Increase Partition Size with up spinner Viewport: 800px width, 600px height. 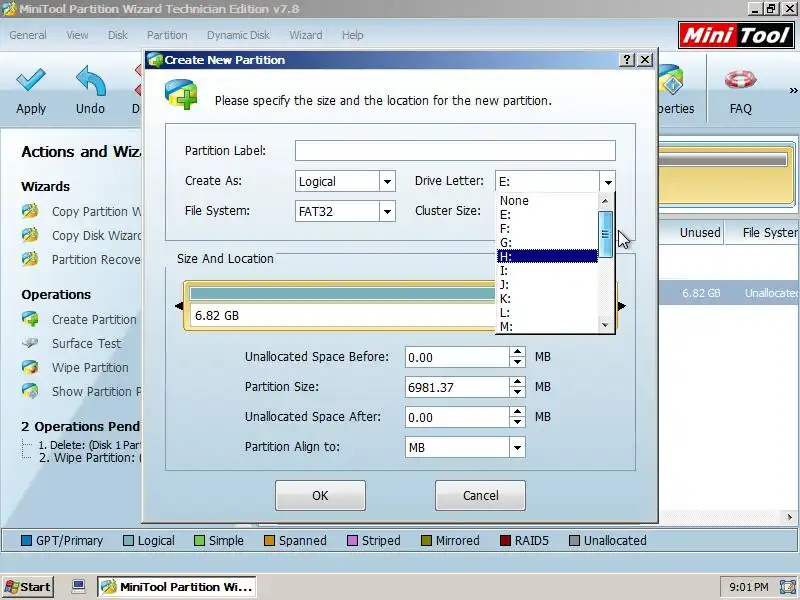coord(517,382)
